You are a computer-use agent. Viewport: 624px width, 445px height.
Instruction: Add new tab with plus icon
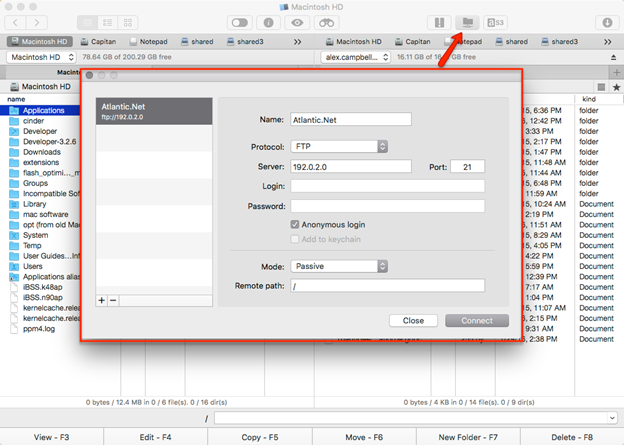616,72
